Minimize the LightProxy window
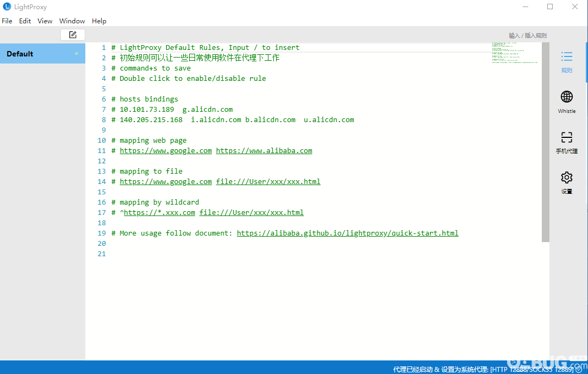Screen dimensions: 588x374 tap(526, 7)
